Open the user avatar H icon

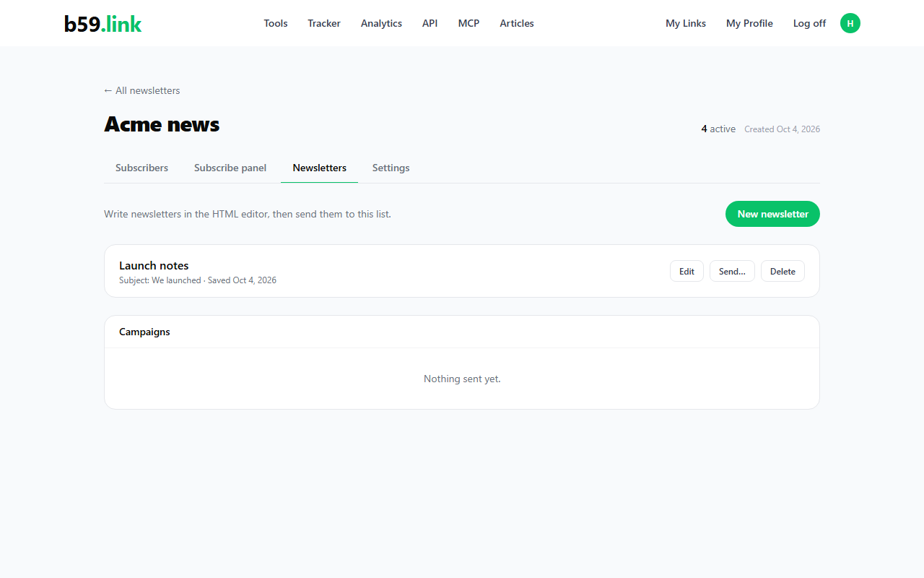(850, 23)
